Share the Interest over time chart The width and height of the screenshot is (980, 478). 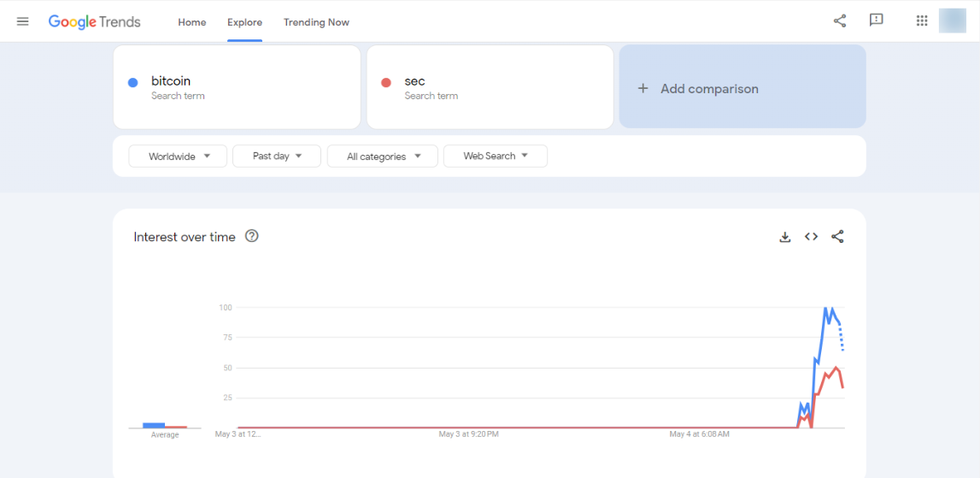837,237
